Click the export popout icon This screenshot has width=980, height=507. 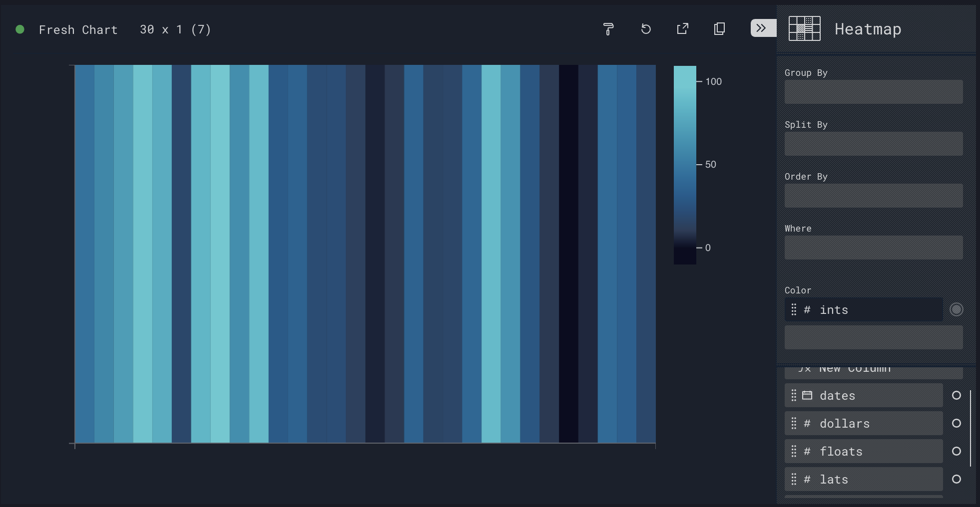(x=682, y=29)
